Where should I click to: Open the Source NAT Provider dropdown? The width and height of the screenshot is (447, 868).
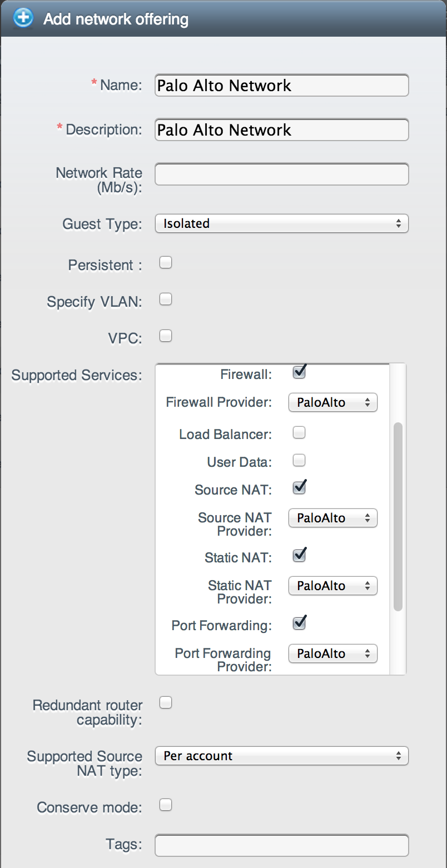click(333, 518)
